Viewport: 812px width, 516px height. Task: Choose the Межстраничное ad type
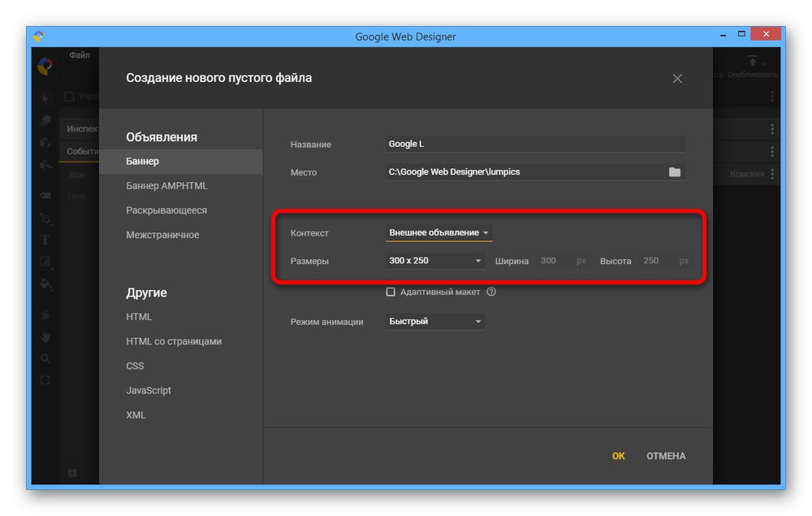pyautogui.click(x=162, y=235)
